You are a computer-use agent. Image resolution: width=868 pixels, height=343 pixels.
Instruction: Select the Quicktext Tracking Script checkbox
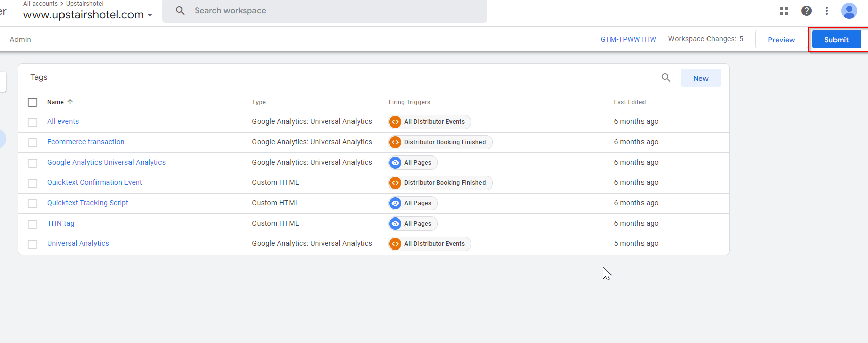(x=33, y=204)
